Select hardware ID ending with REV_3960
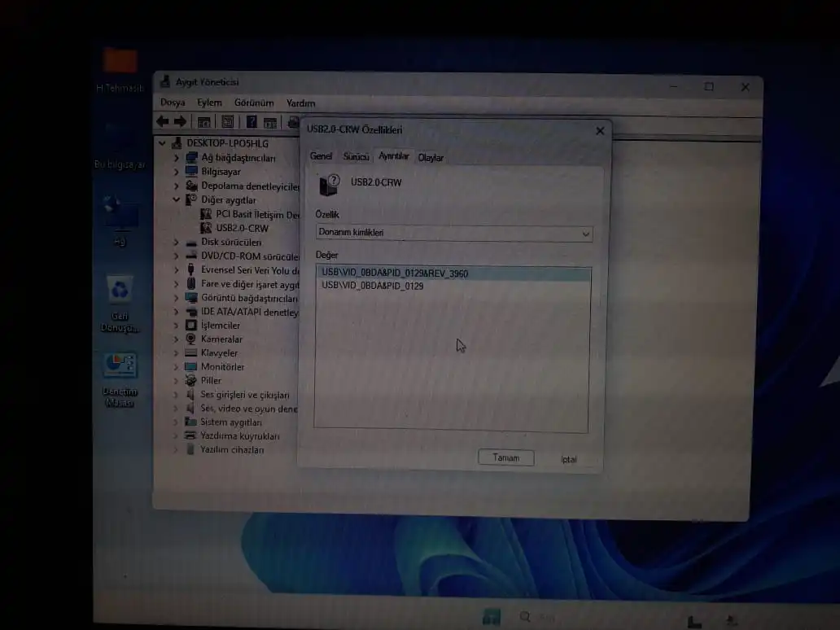The height and width of the screenshot is (630, 840). click(453, 273)
